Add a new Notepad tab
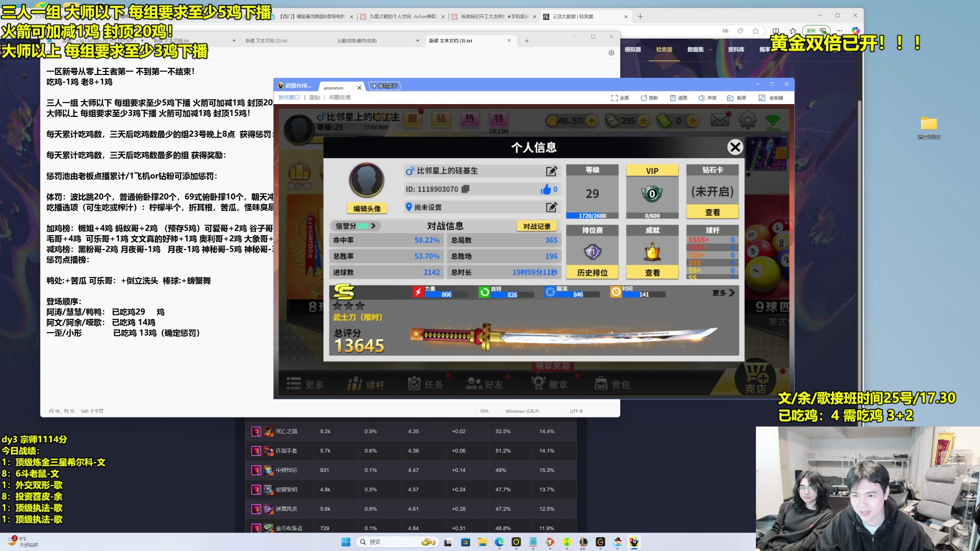Viewport: 980px width, 551px height. click(x=527, y=41)
